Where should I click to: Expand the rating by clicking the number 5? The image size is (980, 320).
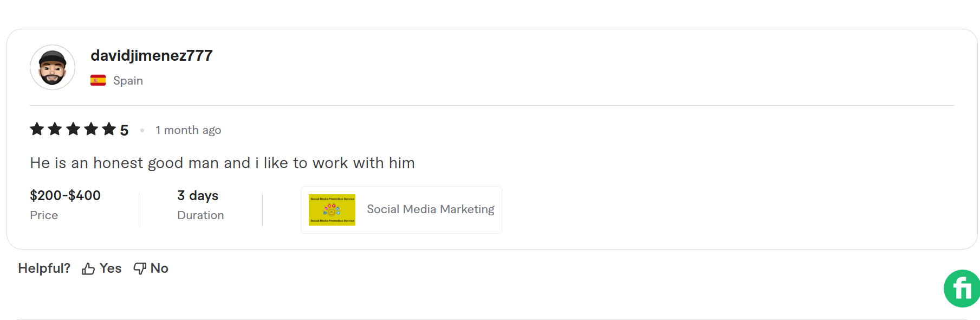(x=125, y=130)
